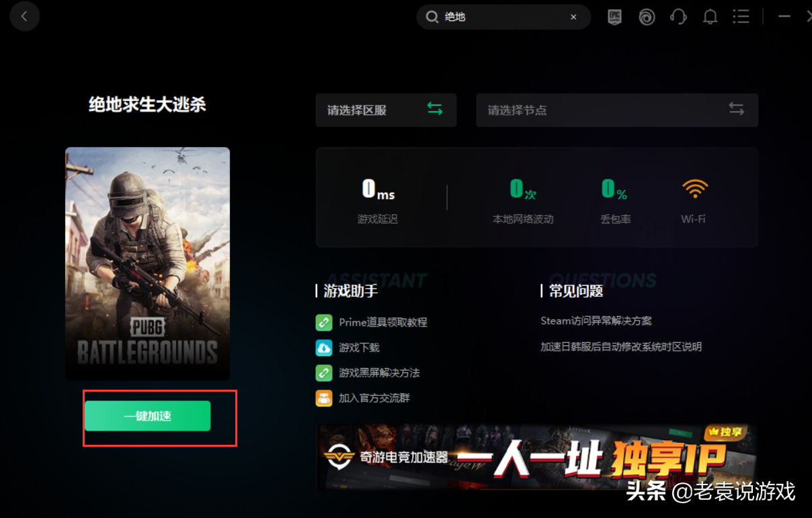Viewport: 812px width, 518px height.
Task: Click the 常见问题 section heading
Action: click(x=576, y=291)
